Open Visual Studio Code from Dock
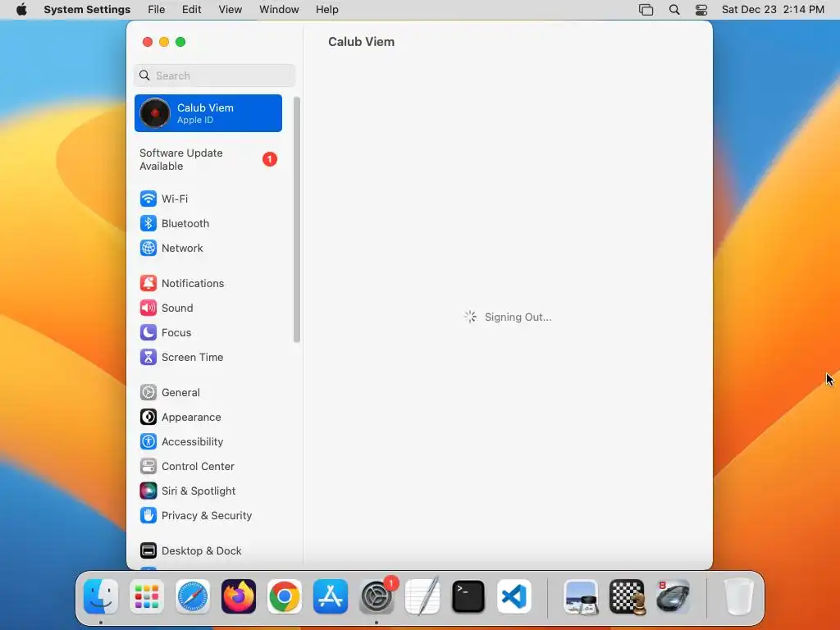This screenshot has height=630, width=840. coord(514,596)
